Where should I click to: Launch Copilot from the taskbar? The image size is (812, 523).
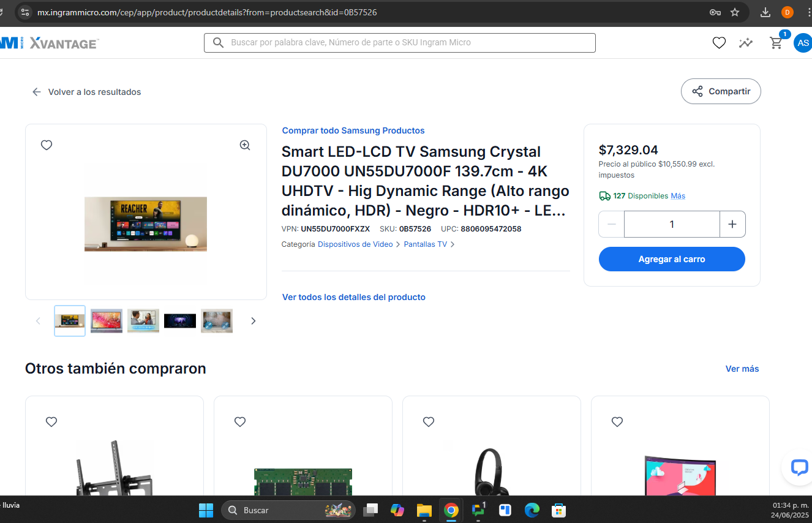397,510
